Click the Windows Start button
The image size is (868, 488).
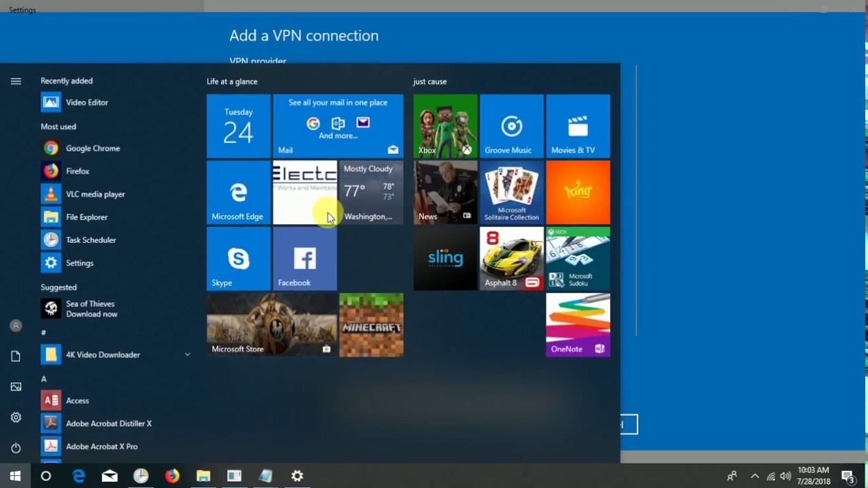coord(15,476)
